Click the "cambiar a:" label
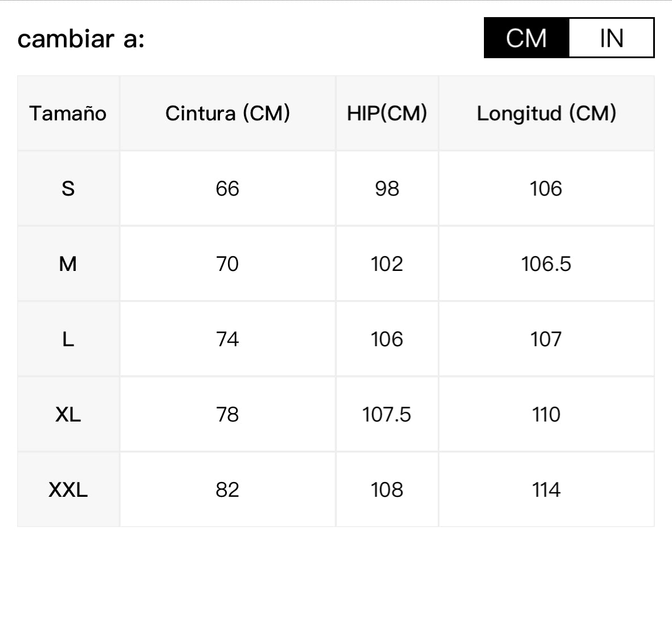 [81, 39]
